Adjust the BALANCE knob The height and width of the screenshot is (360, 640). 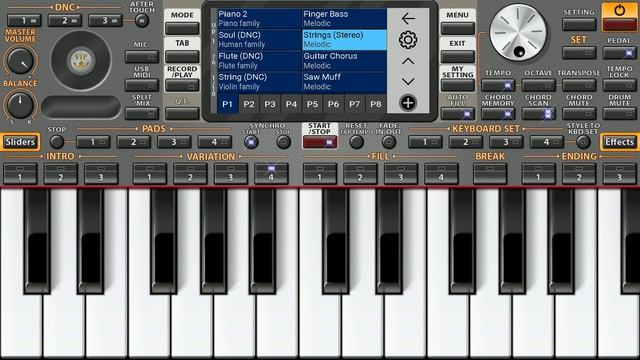coord(20,105)
